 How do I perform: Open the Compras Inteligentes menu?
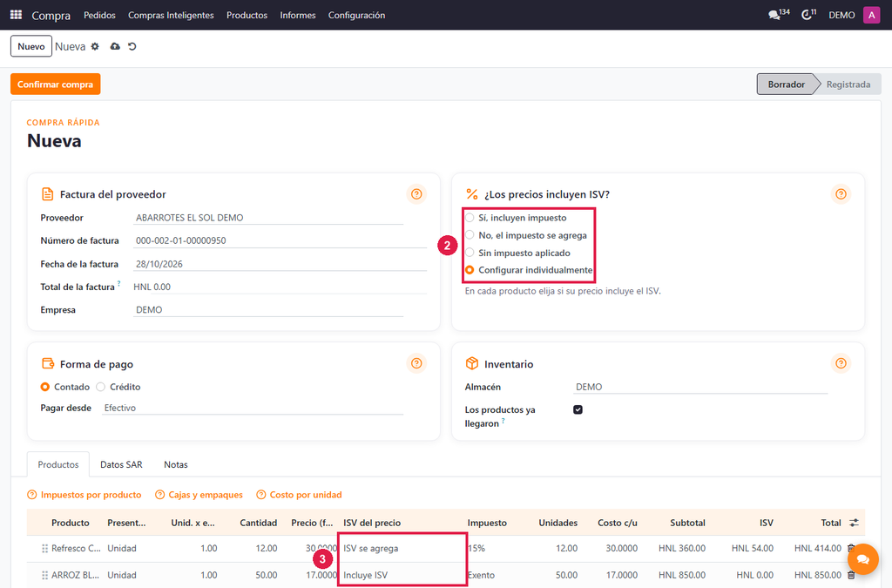(x=171, y=16)
